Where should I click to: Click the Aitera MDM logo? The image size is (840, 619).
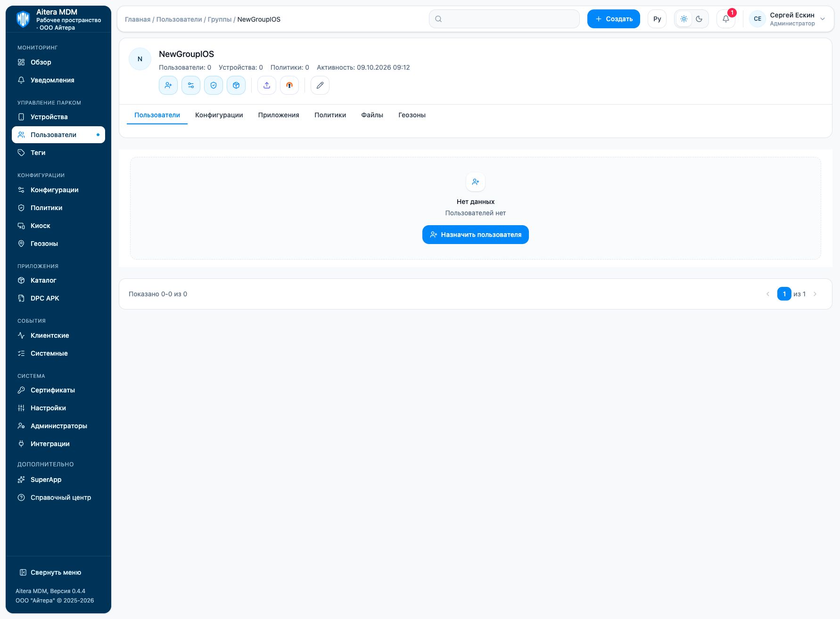(x=23, y=19)
